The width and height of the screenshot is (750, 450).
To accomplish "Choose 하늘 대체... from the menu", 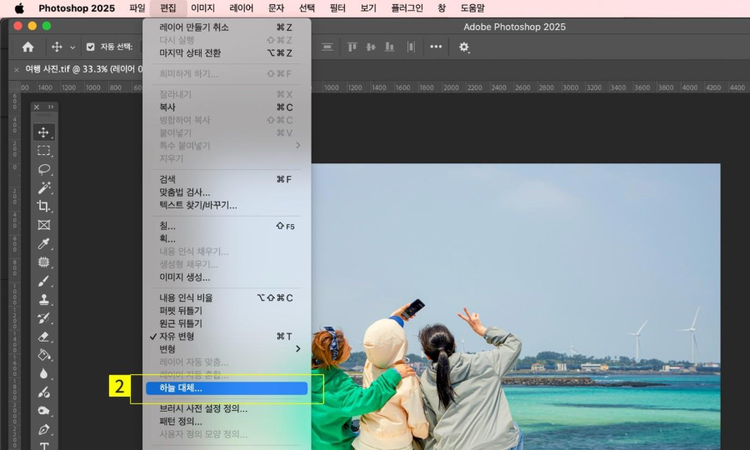I will pyautogui.click(x=226, y=388).
